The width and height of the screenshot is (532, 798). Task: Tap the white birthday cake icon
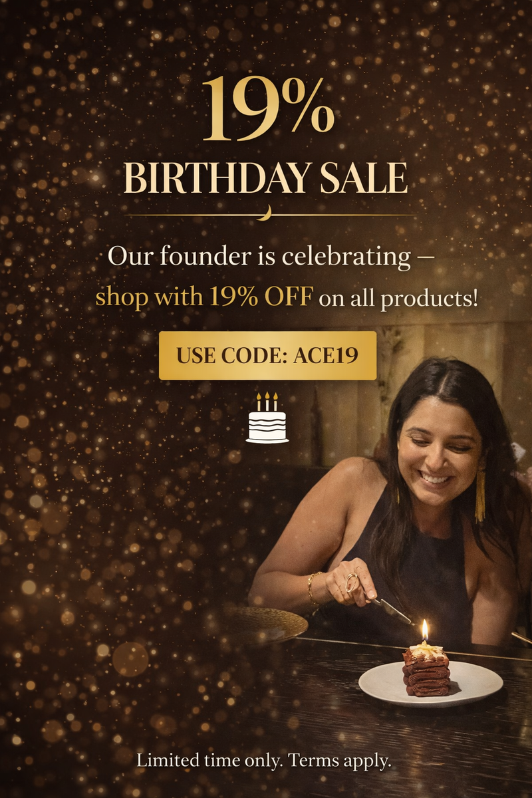267,418
